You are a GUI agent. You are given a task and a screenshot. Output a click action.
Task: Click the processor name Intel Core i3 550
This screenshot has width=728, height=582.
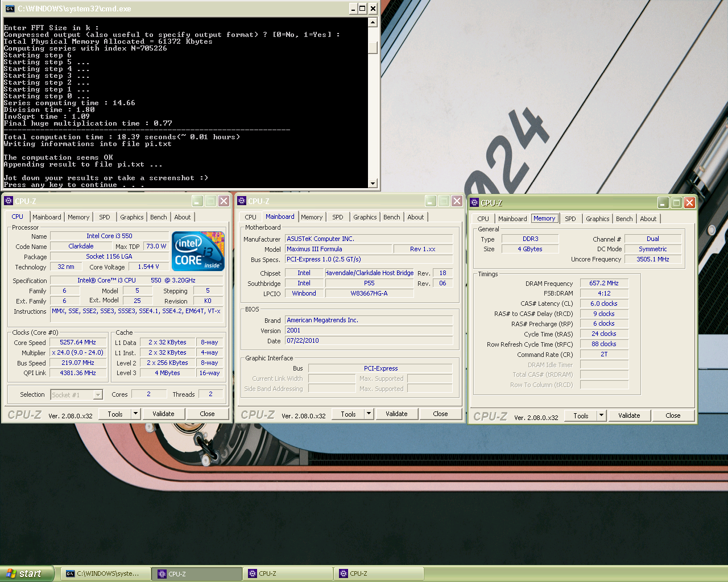pos(109,236)
